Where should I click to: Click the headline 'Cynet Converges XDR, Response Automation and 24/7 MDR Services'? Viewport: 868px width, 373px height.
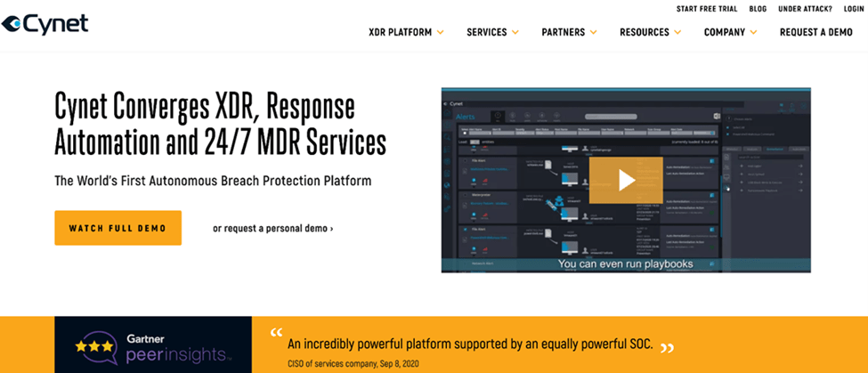[x=220, y=125]
